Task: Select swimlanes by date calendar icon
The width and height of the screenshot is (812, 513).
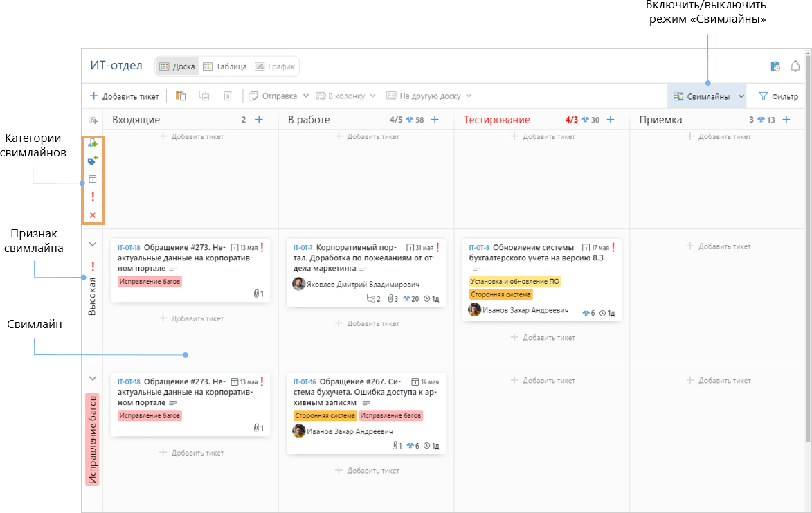Action: [93, 179]
